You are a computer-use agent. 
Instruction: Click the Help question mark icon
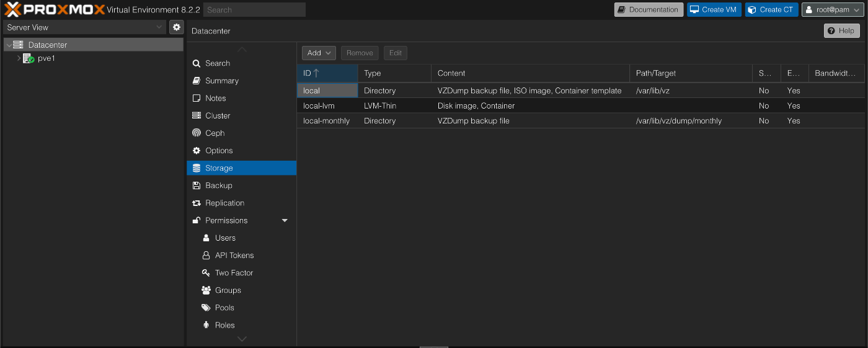tap(831, 31)
